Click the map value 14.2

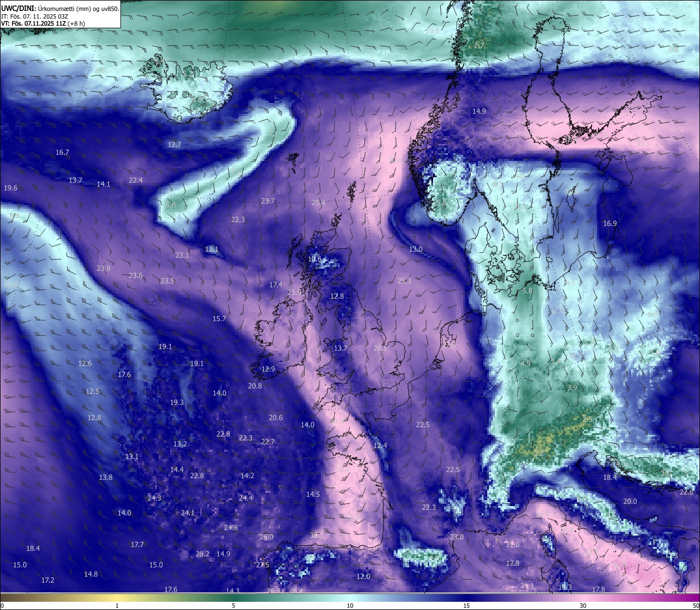[x=247, y=475]
